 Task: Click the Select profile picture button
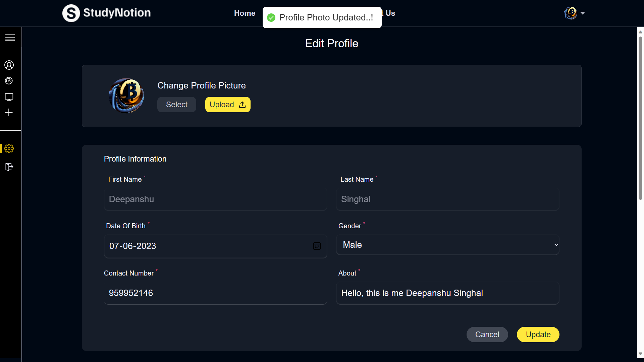coord(176,105)
